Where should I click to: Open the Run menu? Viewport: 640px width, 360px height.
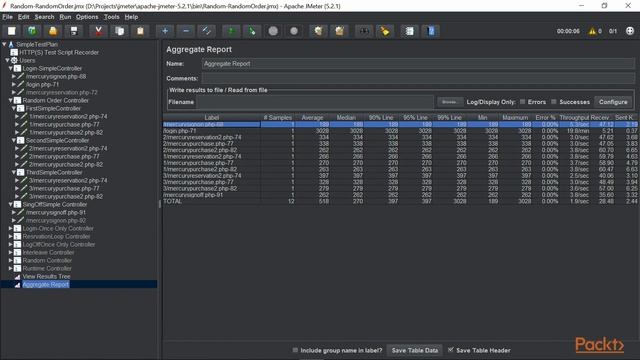pyautogui.click(x=65, y=17)
